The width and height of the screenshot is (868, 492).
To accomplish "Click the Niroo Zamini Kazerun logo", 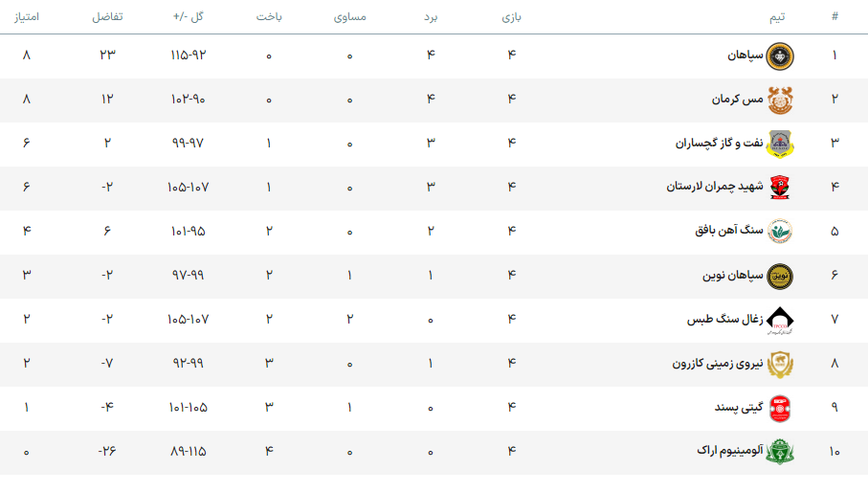I will 781,364.
